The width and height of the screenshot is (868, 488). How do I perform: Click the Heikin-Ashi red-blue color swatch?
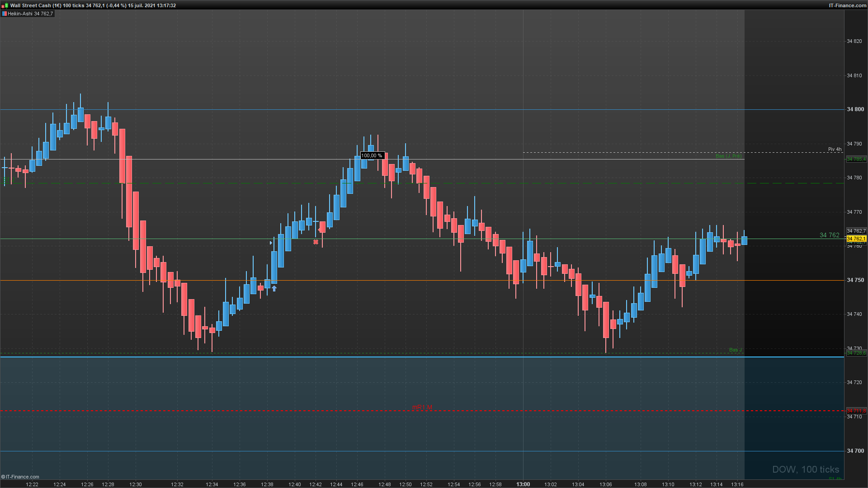(x=5, y=14)
